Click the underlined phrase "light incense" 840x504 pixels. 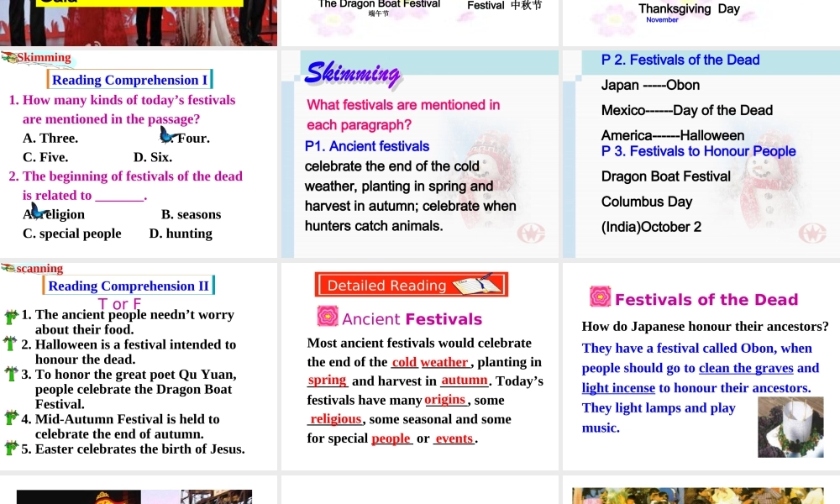point(618,388)
